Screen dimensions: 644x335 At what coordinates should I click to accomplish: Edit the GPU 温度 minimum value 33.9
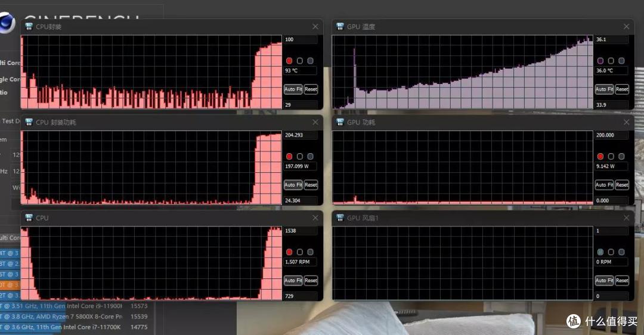point(612,105)
